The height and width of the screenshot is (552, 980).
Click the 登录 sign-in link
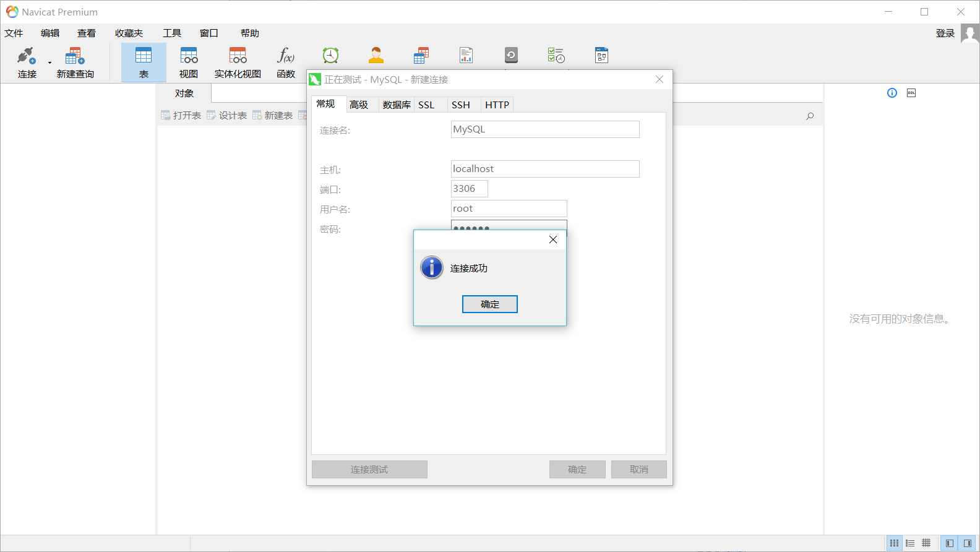pyautogui.click(x=945, y=33)
